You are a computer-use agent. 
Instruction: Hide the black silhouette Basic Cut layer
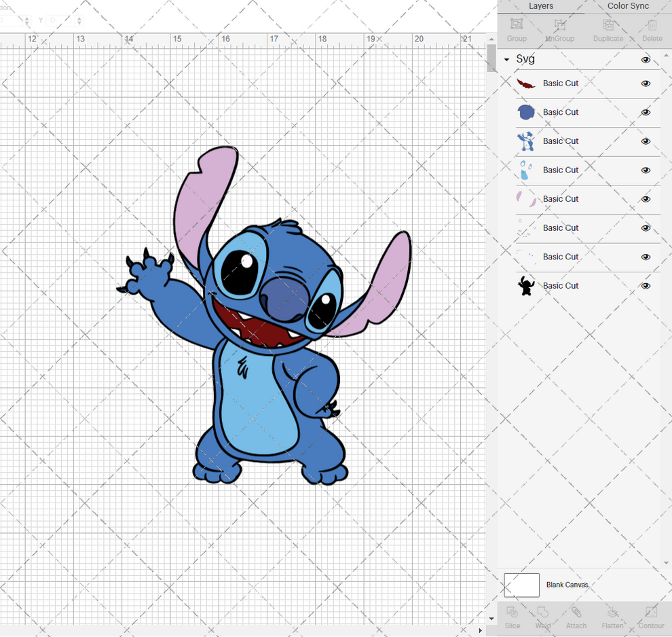tap(646, 286)
